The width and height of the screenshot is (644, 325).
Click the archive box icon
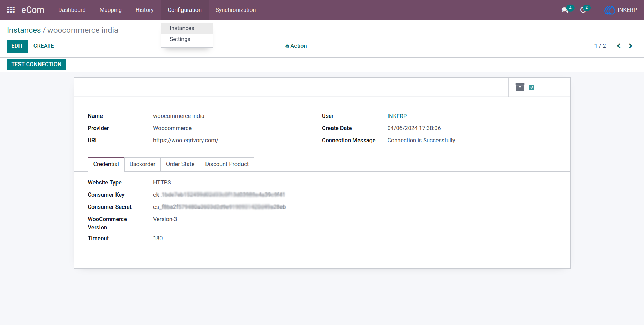pos(520,87)
